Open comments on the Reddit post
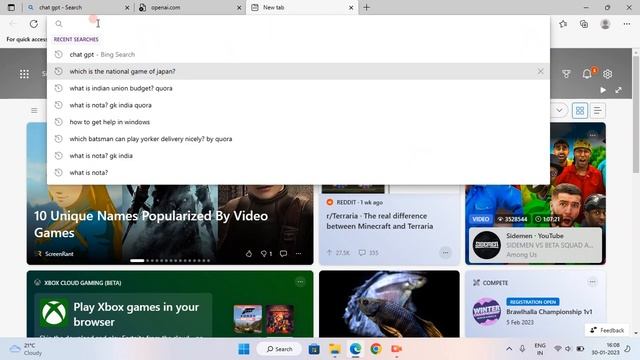640x360 pixels. coord(368,253)
